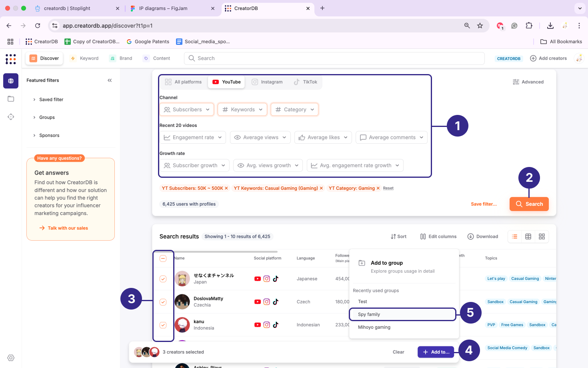
Task: Switch to the Keyword tab
Action: (x=84, y=58)
